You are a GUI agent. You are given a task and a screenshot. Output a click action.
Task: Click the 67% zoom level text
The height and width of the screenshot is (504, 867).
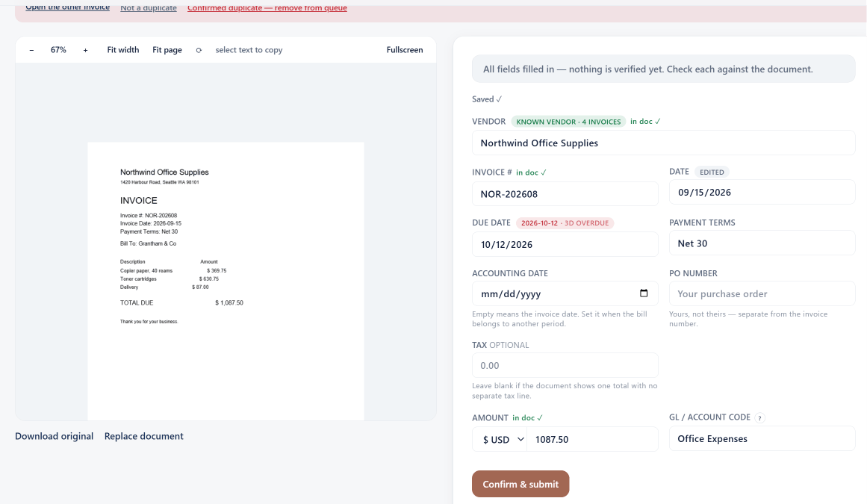pos(58,50)
